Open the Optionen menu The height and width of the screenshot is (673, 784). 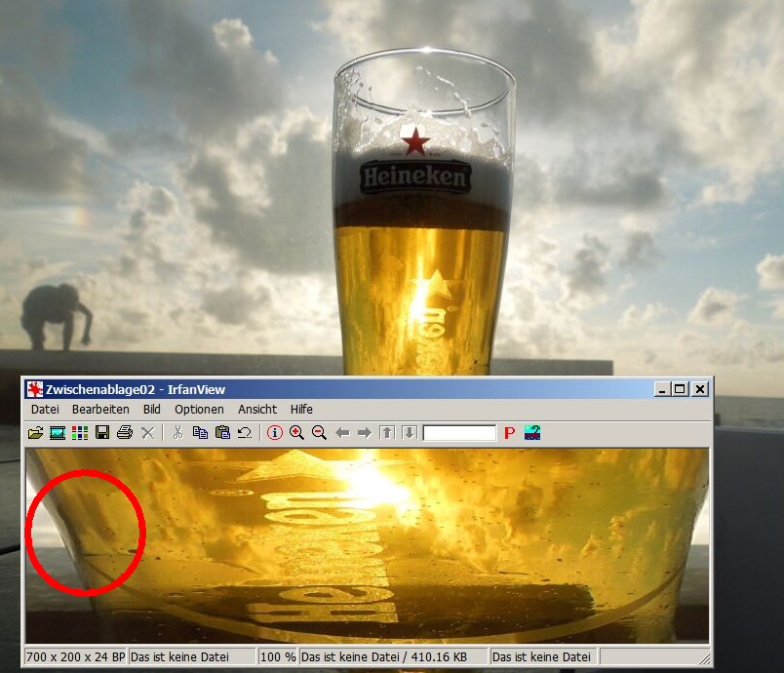point(199,410)
